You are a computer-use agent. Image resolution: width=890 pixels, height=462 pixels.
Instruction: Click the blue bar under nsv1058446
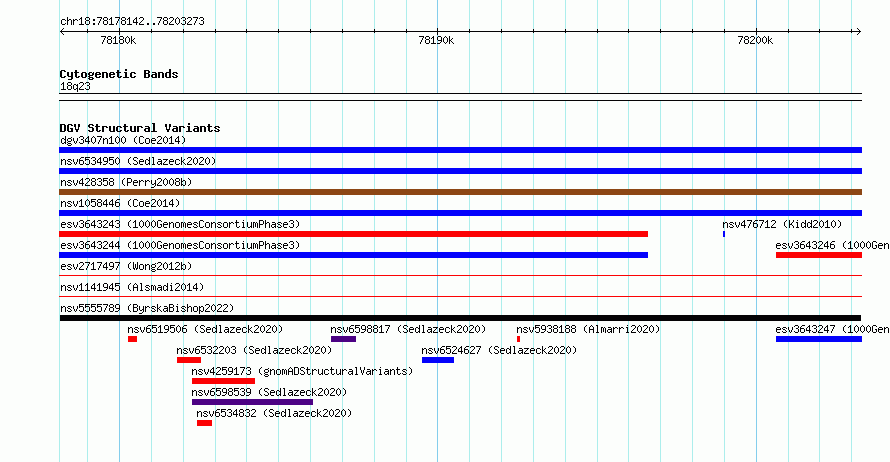[x=460, y=213]
